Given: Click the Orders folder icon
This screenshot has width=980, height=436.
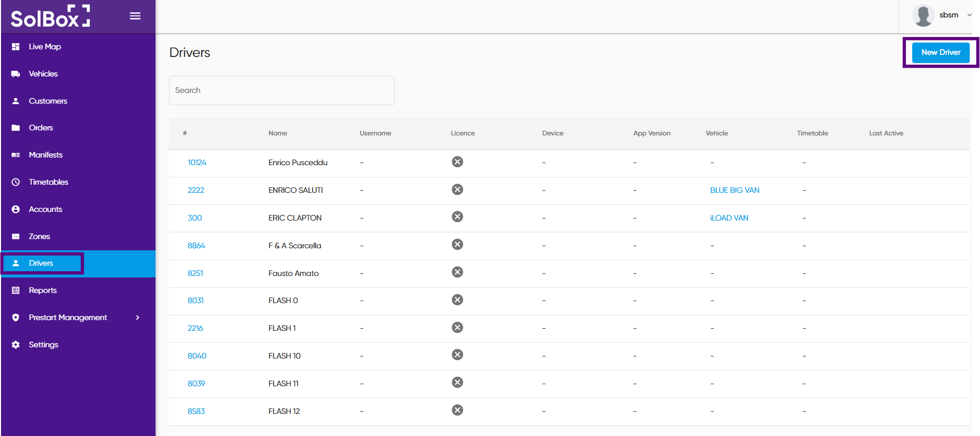Looking at the screenshot, I should 16,128.
